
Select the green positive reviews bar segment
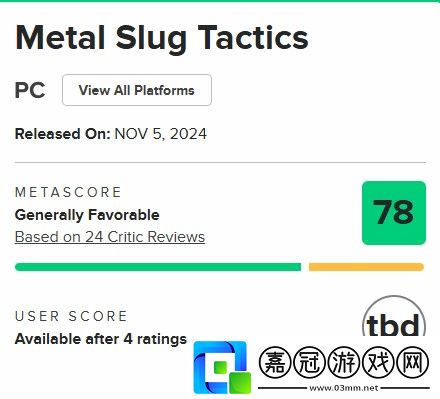coord(158,267)
